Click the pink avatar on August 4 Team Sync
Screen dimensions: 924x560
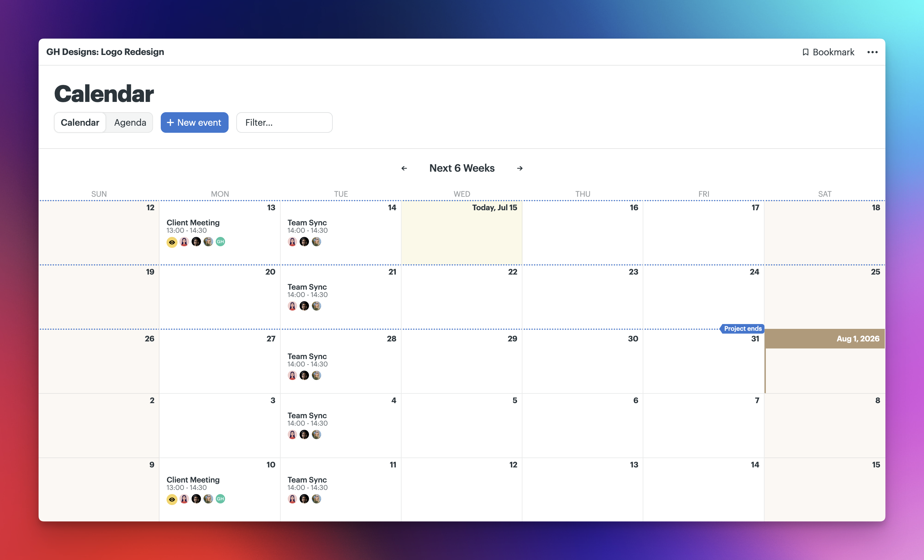[293, 434]
